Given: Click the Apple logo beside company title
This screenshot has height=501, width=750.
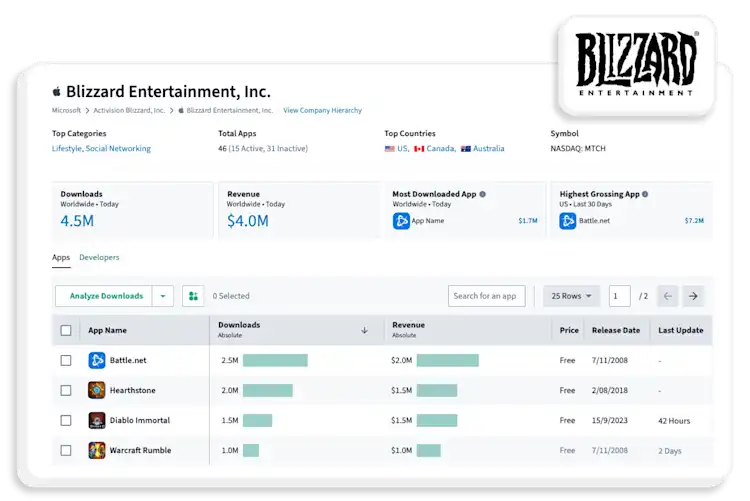Looking at the screenshot, I should [x=56, y=91].
